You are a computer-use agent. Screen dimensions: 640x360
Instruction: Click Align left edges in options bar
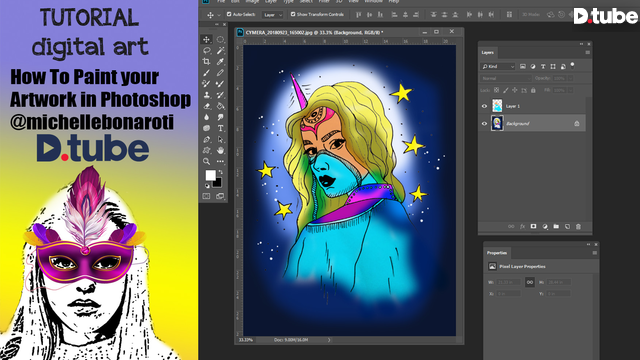pyautogui.click(x=394, y=15)
